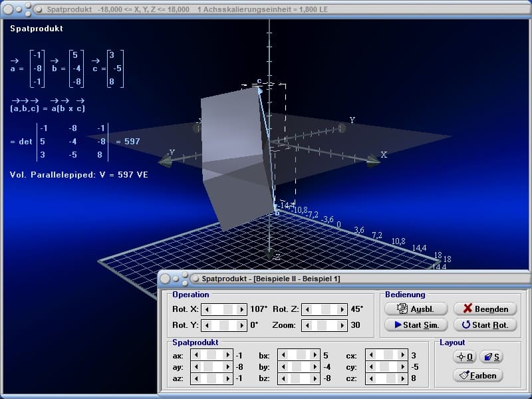
Task: Click the first round button on the main title bar
Action: click(x=9, y=9)
